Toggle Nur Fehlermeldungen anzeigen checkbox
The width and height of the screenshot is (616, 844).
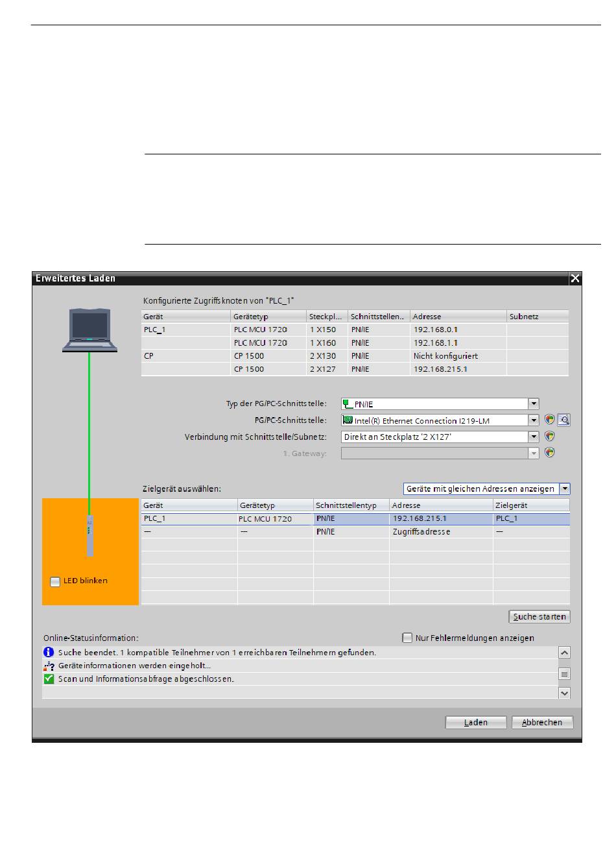[x=407, y=638]
